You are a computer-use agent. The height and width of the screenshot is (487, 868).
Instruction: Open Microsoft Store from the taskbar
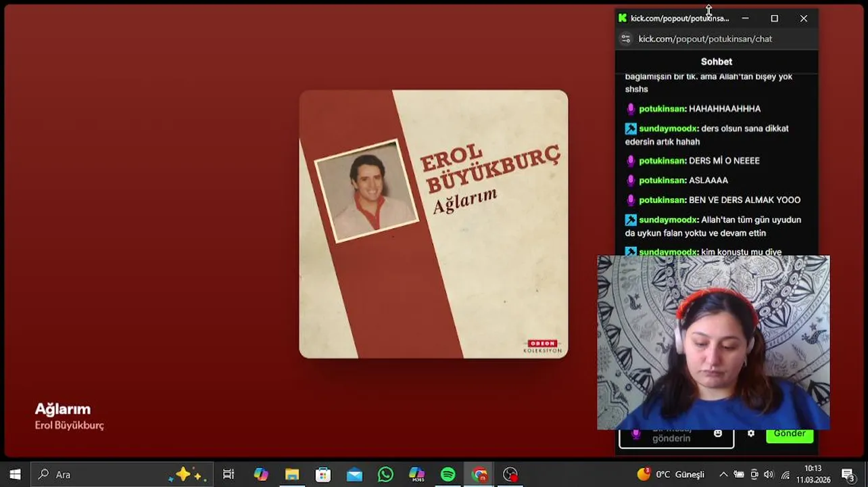pos(323,474)
